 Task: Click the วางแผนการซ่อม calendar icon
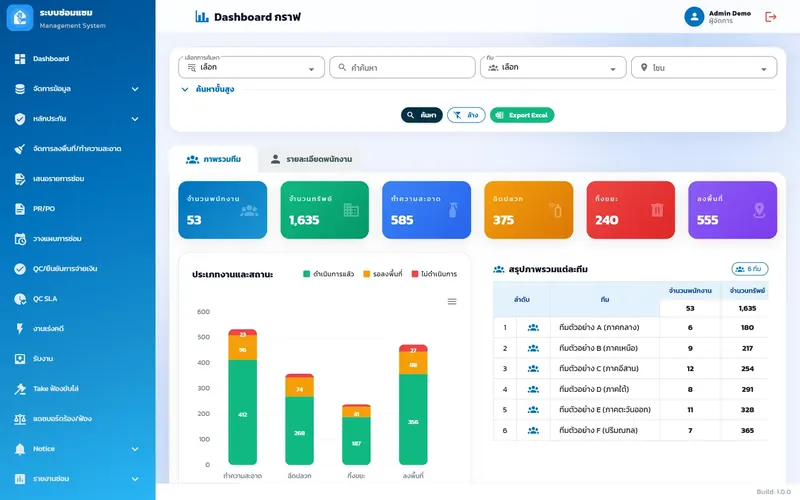coord(20,239)
